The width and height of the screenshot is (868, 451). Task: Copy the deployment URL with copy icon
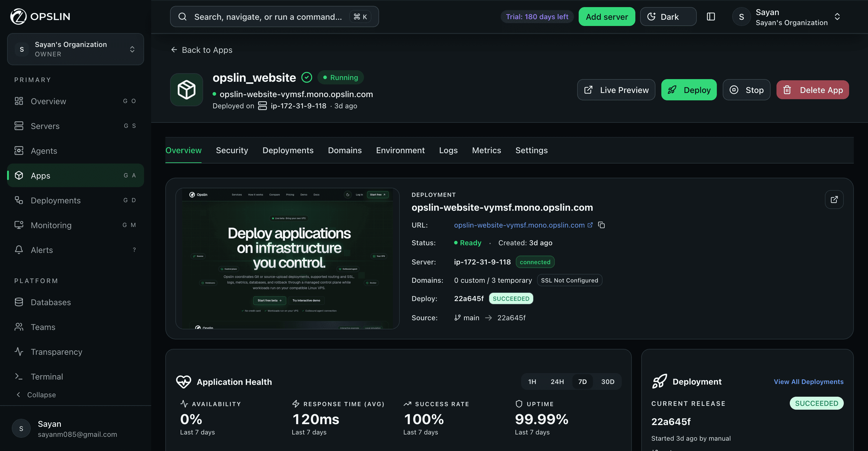tap(601, 225)
